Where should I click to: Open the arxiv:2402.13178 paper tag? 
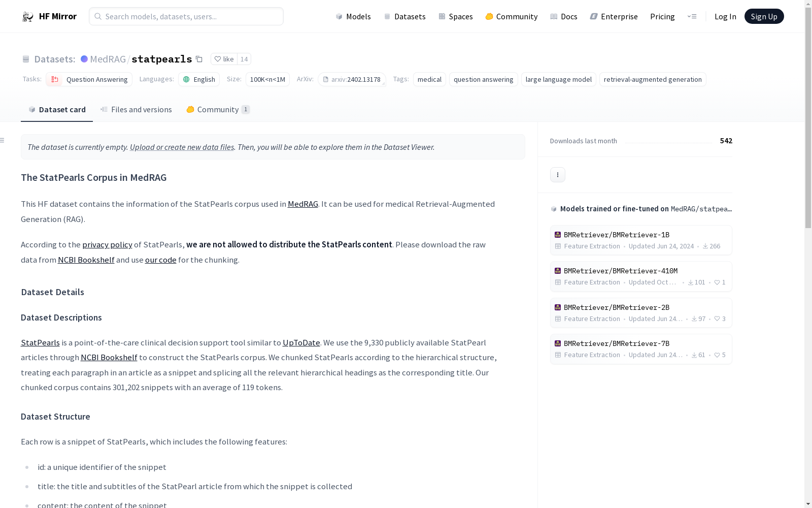[352, 79]
